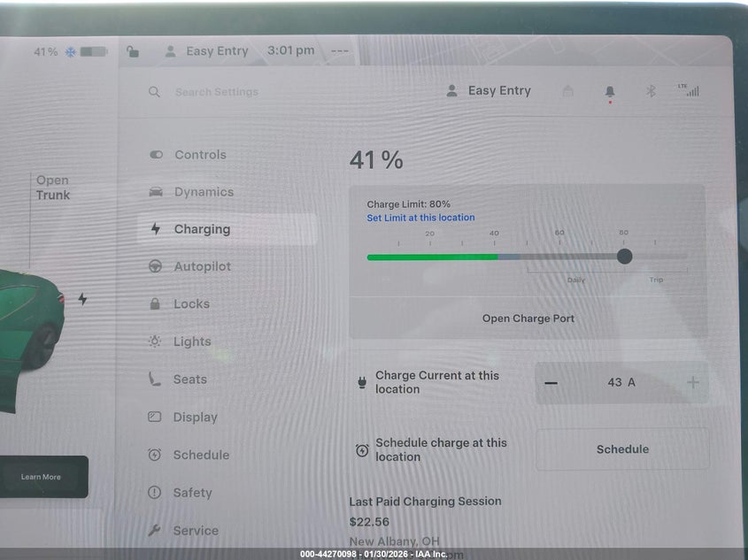The width and height of the screenshot is (748, 560).
Task: Tap the Lights sun icon
Action: pyautogui.click(x=155, y=341)
